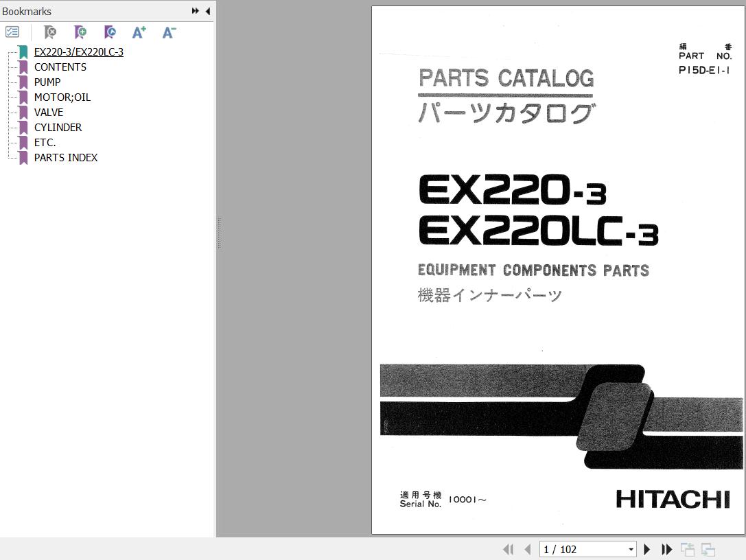
Task: Go to the last page
Action: [666, 550]
